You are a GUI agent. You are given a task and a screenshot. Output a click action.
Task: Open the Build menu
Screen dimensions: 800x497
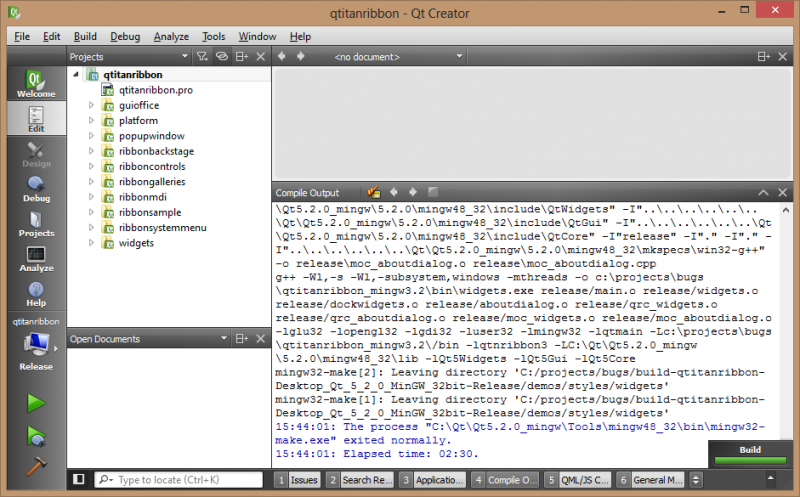85,36
